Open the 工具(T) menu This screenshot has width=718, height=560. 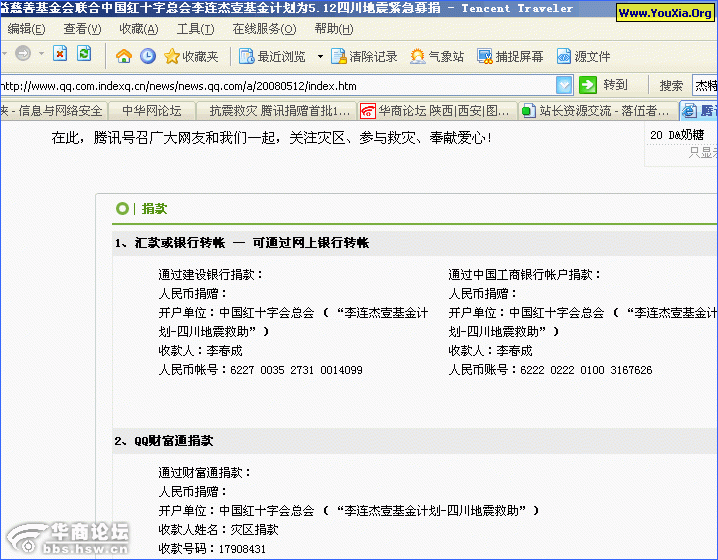pos(195,29)
